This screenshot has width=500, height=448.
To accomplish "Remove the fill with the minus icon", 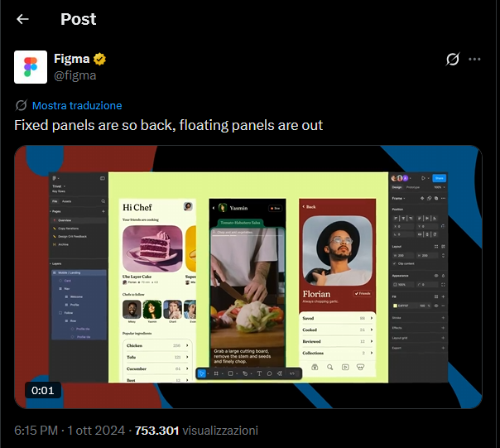I will (443, 306).
